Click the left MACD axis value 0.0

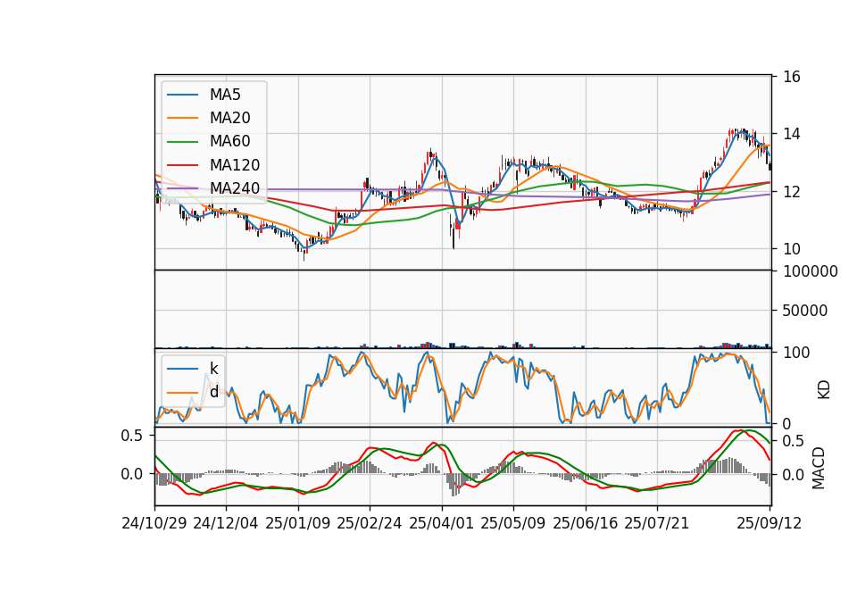pyautogui.click(x=132, y=474)
